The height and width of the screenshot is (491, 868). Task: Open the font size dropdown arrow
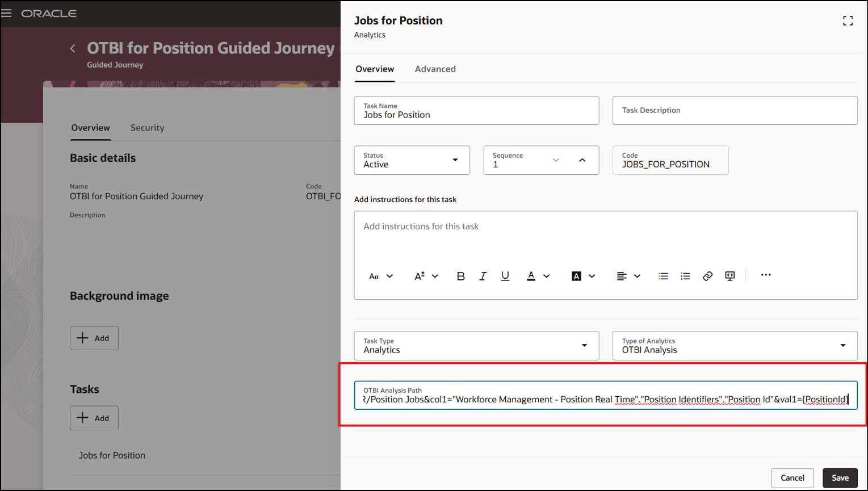tap(435, 276)
